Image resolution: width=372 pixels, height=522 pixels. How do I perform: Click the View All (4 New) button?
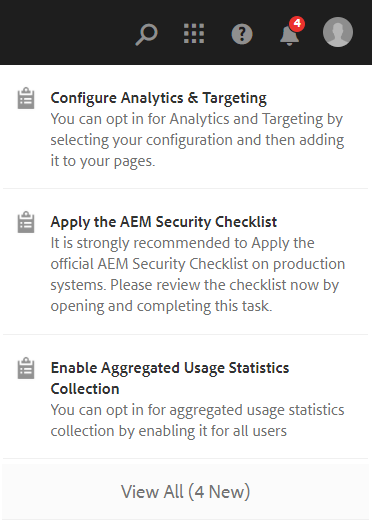tap(186, 492)
